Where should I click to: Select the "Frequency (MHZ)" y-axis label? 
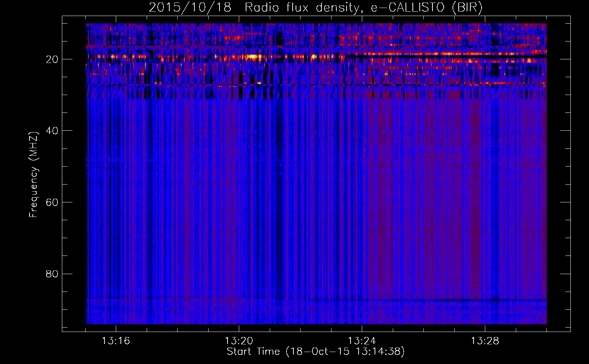click(x=33, y=175)
